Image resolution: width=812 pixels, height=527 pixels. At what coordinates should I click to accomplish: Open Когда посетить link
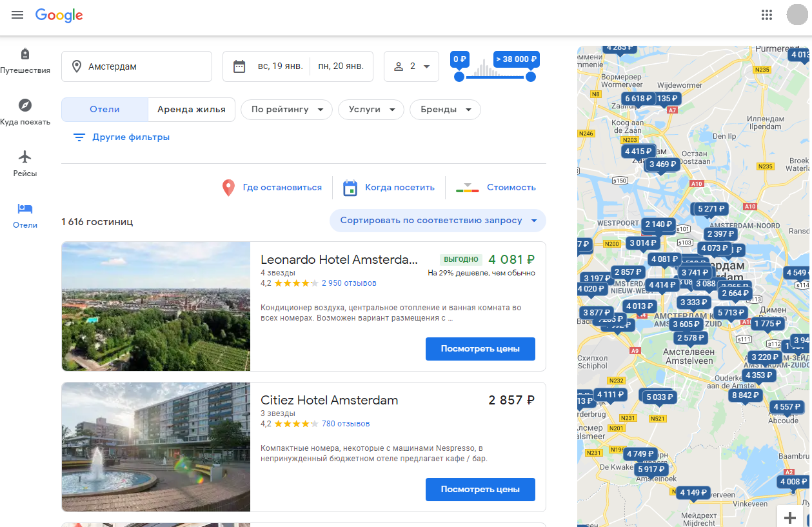pyautogui.click(x=400, y=188)
